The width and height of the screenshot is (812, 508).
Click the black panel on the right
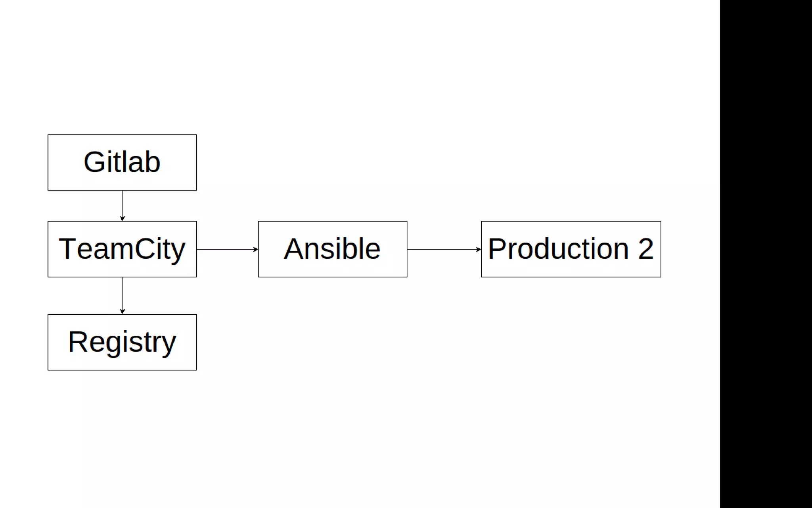pos(766,254)
